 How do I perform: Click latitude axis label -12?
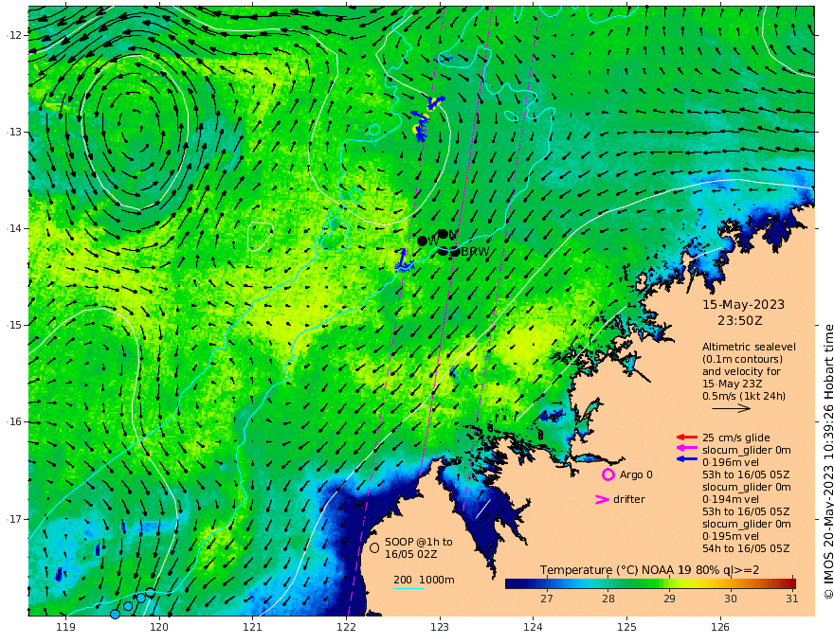[14, 35]
